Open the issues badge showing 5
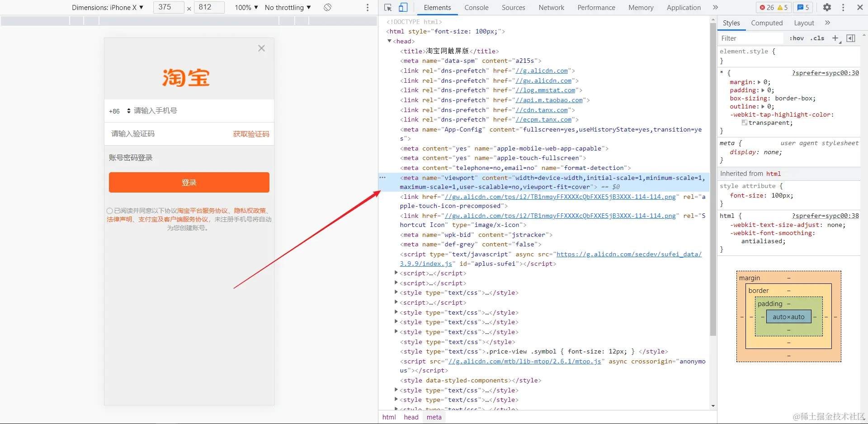This screenshot has width=868, height=424. coord(803,7)
